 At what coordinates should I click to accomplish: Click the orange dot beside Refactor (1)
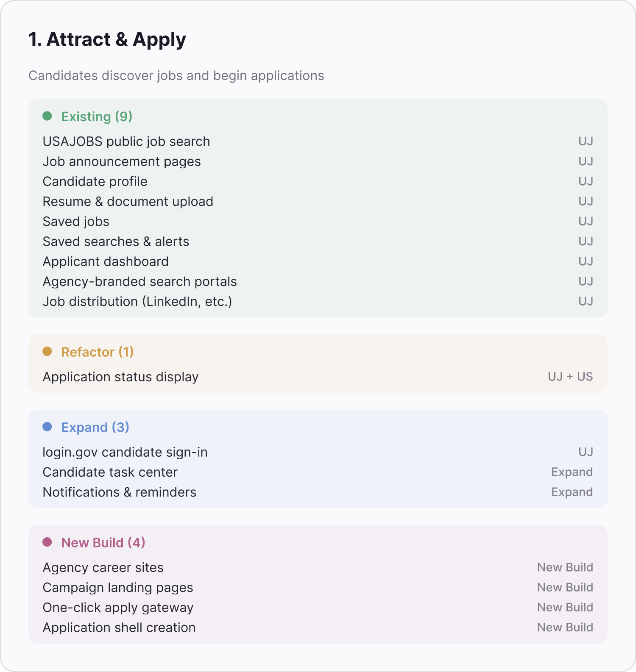(x=47, y=352)
